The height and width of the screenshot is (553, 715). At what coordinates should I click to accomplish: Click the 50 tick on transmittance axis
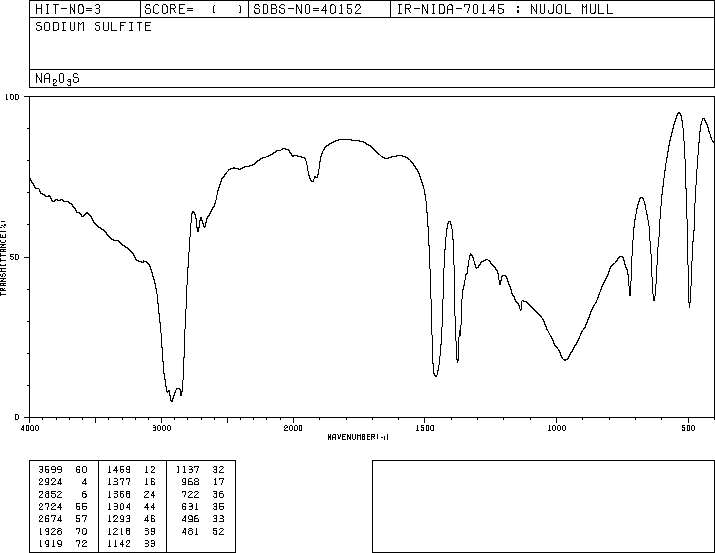click(15, 257)
